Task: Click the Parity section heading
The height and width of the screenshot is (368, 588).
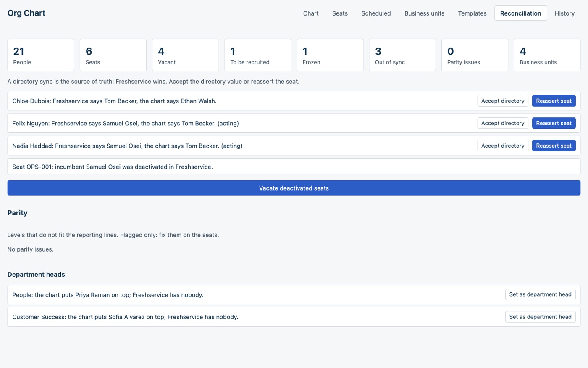Action: [x=18, y=213]
